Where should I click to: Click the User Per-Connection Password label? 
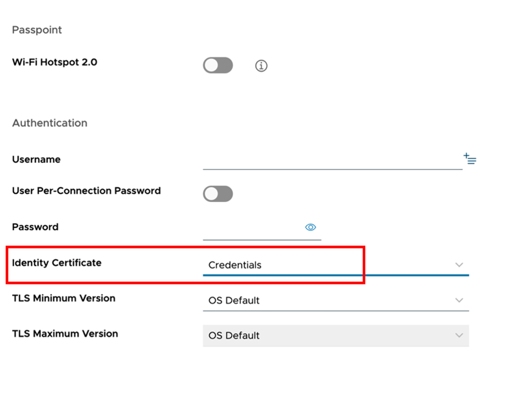point(87,191)
